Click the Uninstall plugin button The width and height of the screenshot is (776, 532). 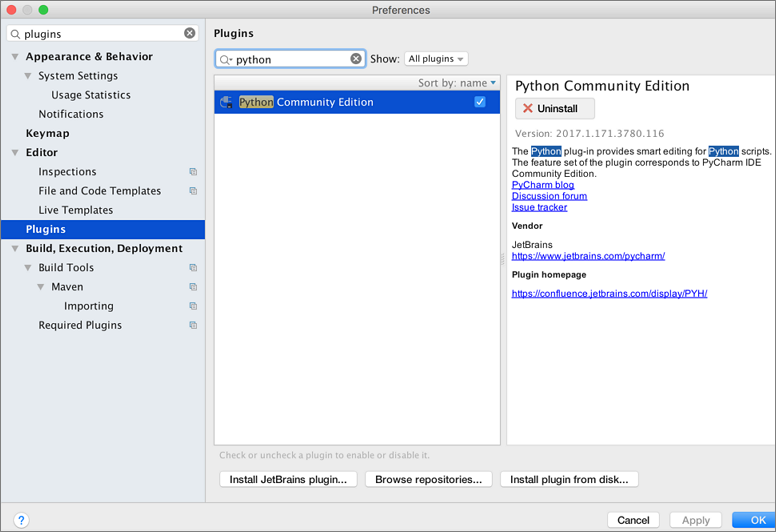pyautogui.click(x=555, y=108)
